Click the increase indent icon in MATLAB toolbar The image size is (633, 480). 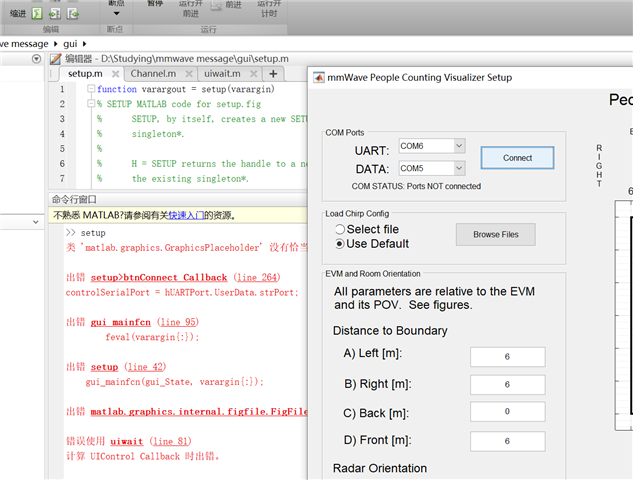click(x=55, y=14)
